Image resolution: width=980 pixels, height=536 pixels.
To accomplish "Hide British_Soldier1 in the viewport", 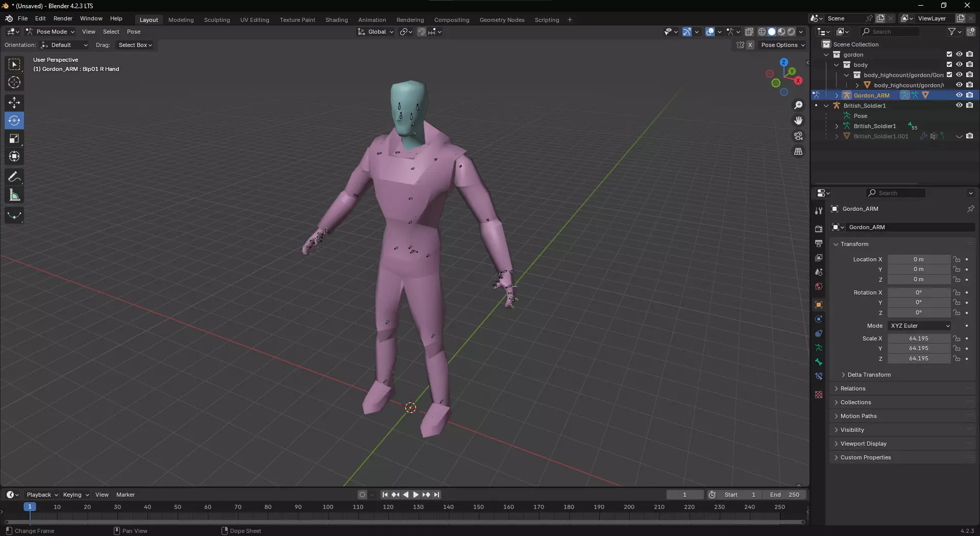I will (959, 106).
